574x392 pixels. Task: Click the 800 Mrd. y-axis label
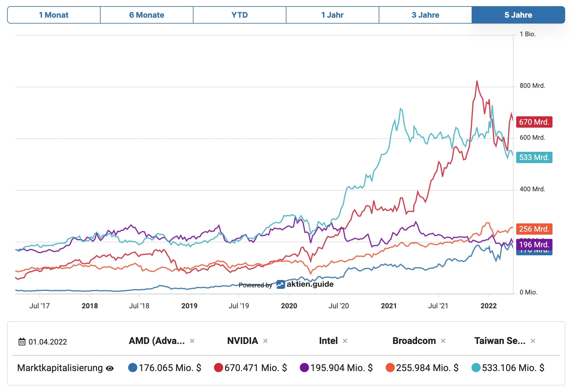(x=532, y=86)
